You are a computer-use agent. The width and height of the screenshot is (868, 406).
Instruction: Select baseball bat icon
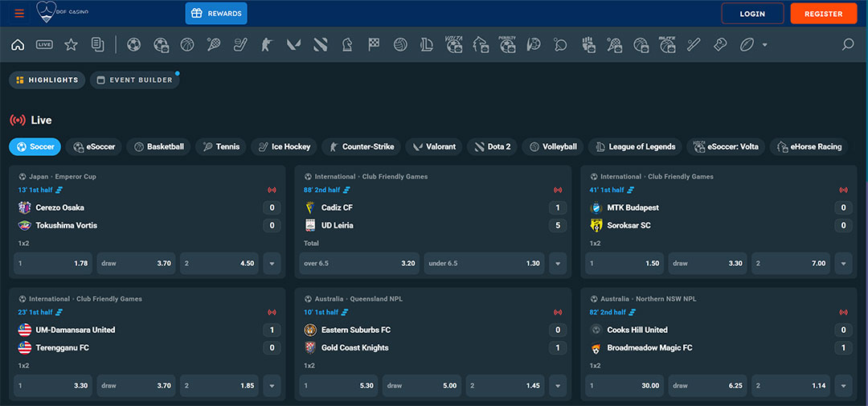coord(694,45)
